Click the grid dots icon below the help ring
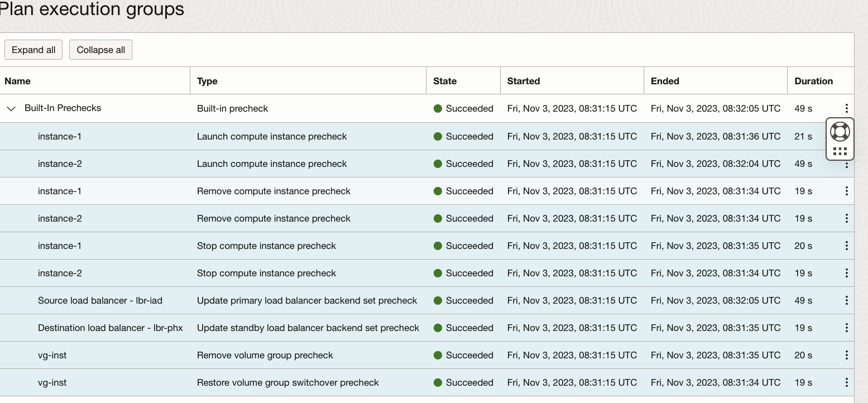The image size is (868, 403). coord(840,151)
